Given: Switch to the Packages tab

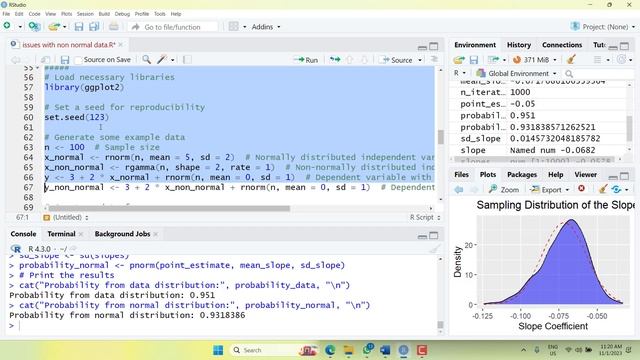Looking at the screenshot, I should (x=522, y=175).
